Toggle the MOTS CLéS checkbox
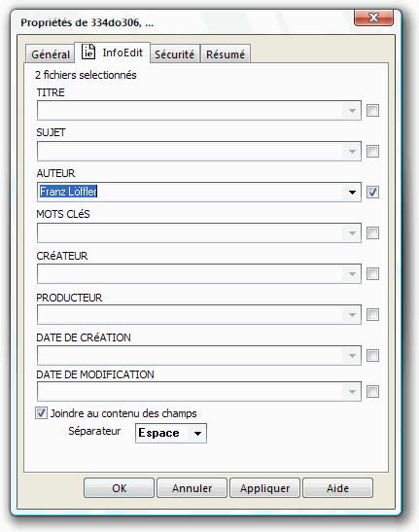Screen dimensions: 419x532 coord(372,233)
